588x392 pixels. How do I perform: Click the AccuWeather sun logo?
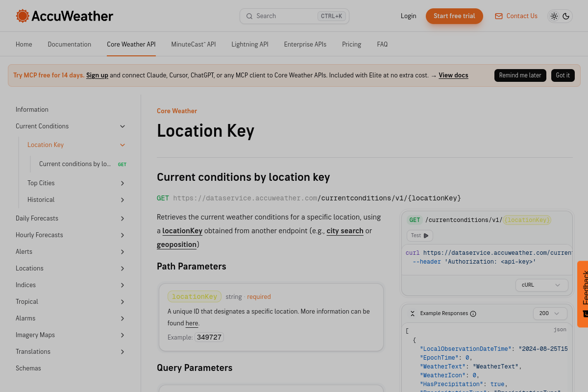[23, 16]
